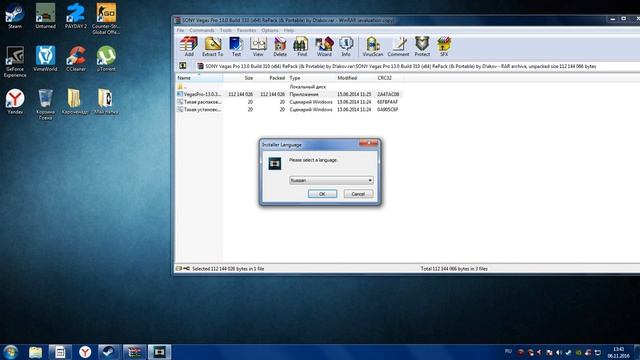The height and width of the screenshot is (360, 640).
Task: Click the Extract To toolbar icon
Action: (x=213, y=46)
